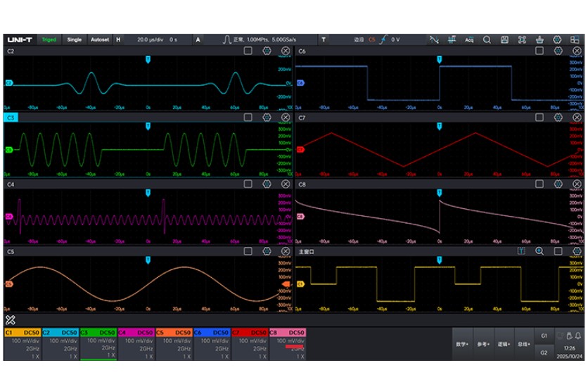Click the save icon in top toolbar

504,40
